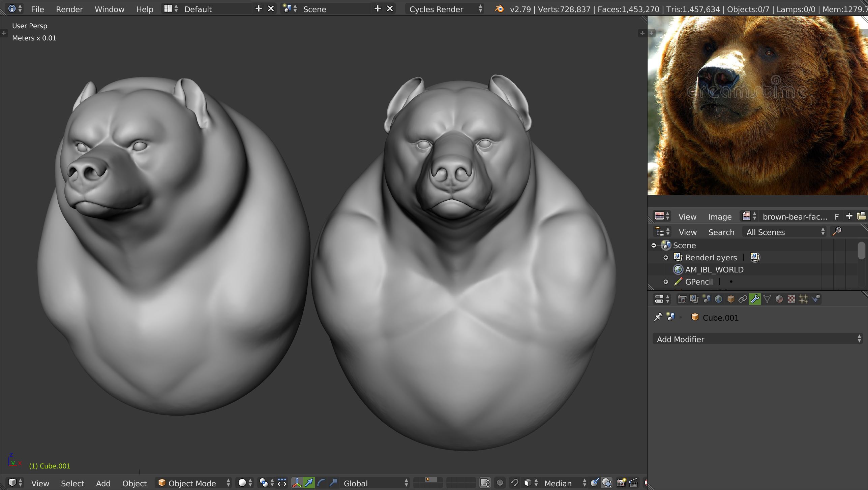Screen dimensions: 868x490
Task: Open 3D view editor type selector
Action: tap(15, 483)
